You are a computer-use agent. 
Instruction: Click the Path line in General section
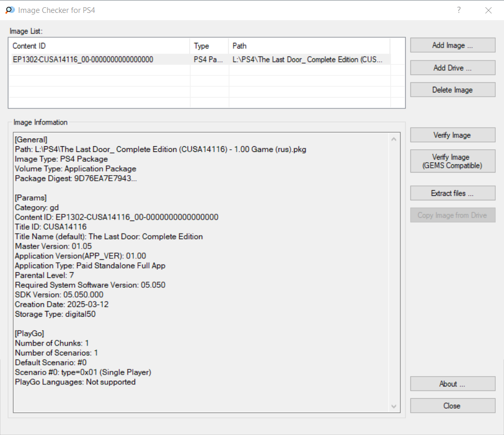160,149
